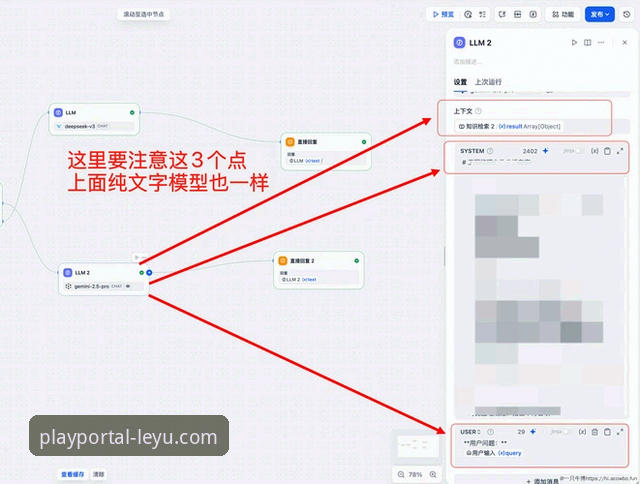Delete the USER message with trash icon
640x484 pixels.
point(595,432)
